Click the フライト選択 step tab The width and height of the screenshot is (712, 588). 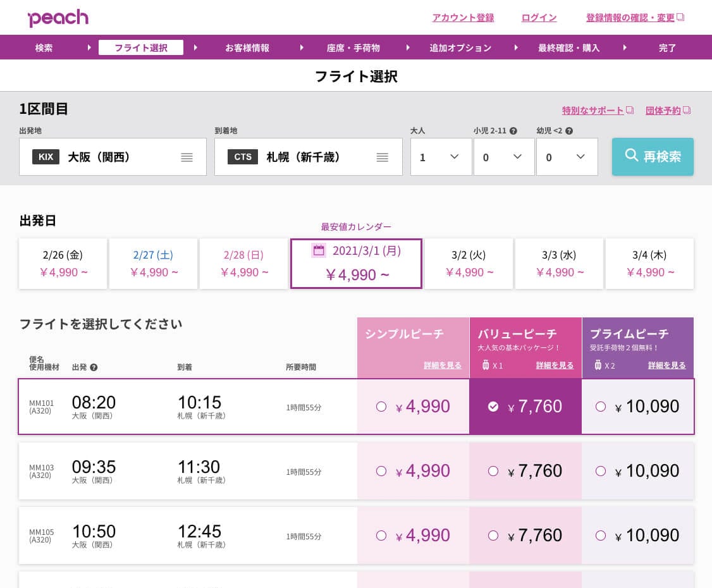click(x=141, y=47)
